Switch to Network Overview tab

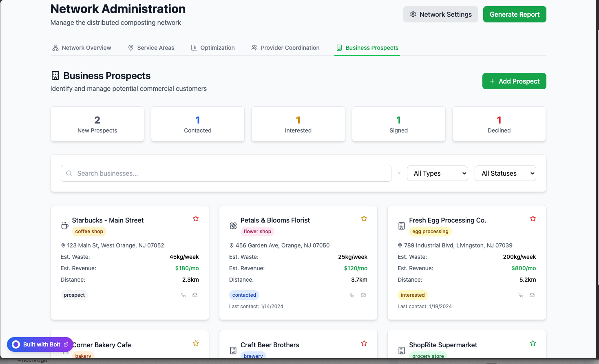(82, 48)
